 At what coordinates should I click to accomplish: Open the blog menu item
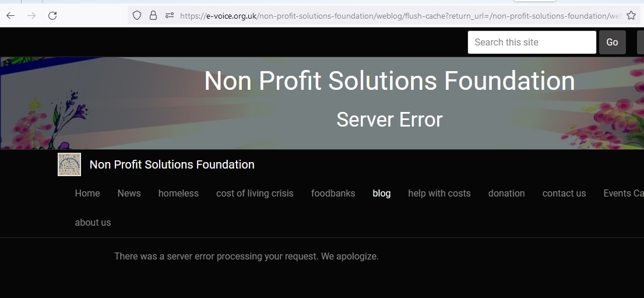(x=382, y=194)
